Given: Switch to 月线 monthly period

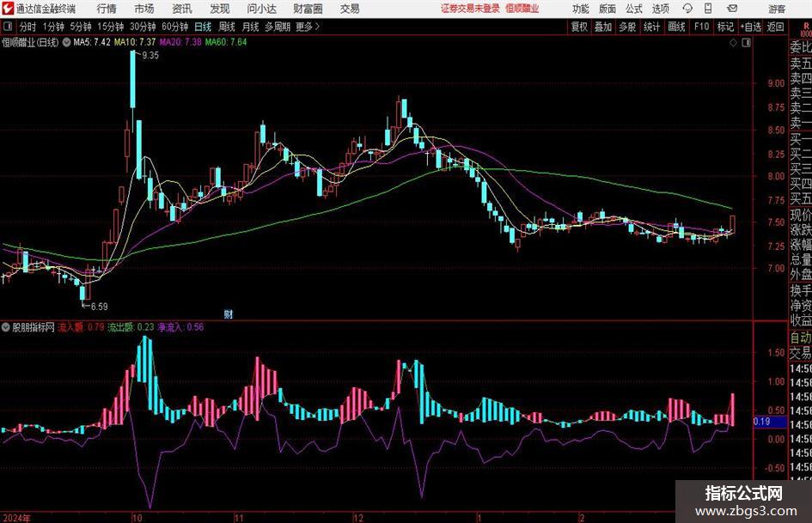Looking at the screenshot, I should click(x=250, y=27).
